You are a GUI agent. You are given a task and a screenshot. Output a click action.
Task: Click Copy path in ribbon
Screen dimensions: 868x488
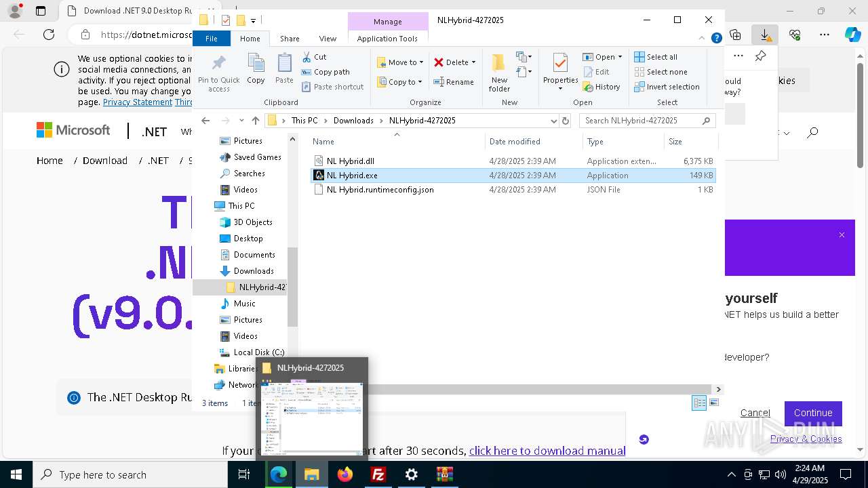(325, 72)
